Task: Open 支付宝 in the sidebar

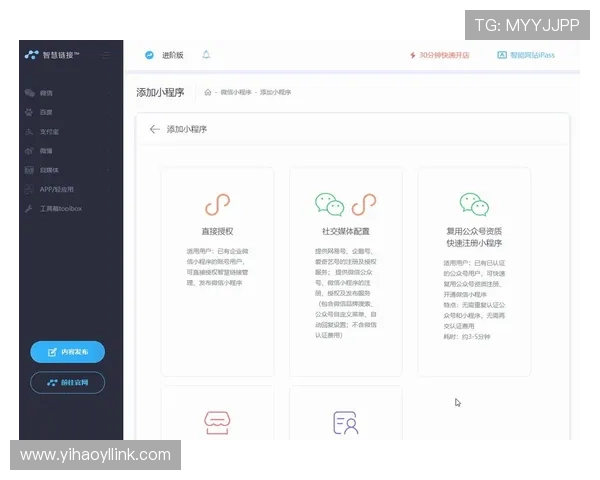Action: (x=49, y=131)
